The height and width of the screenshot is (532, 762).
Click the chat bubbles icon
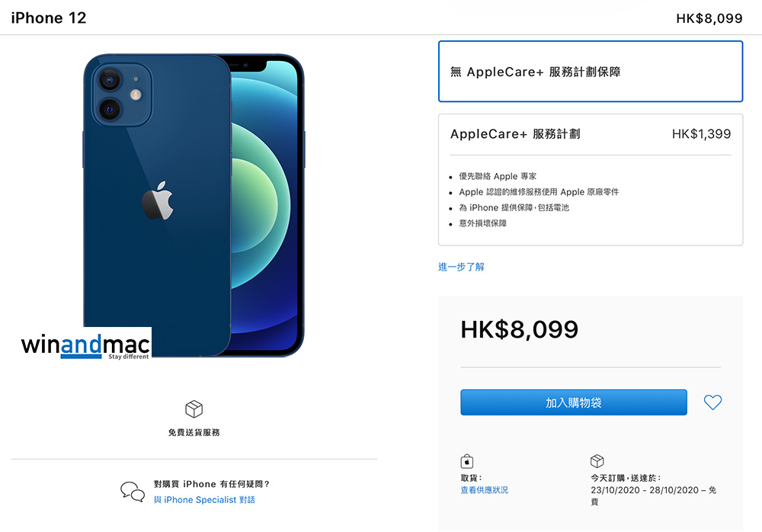click(133, 492)
